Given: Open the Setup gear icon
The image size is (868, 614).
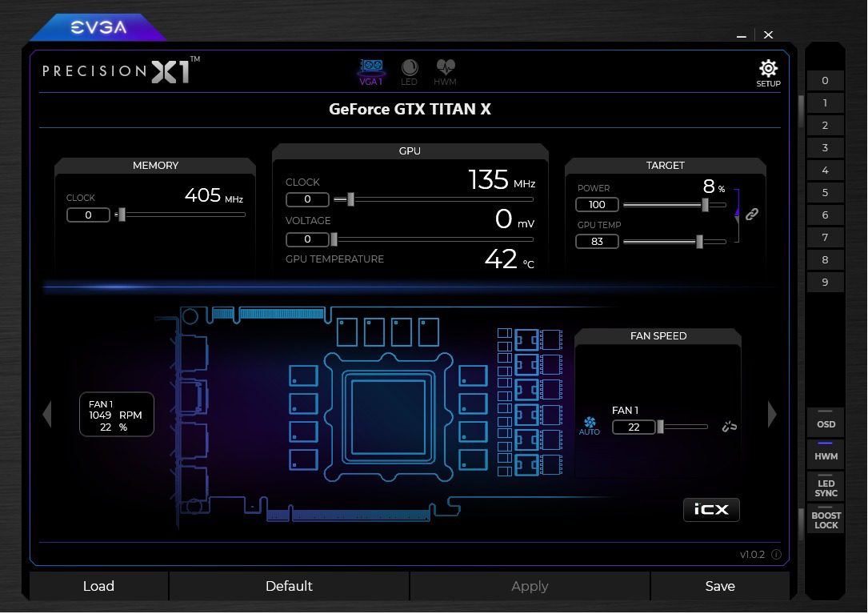Looking at the screenshot, I should click(x=768, y=69).
